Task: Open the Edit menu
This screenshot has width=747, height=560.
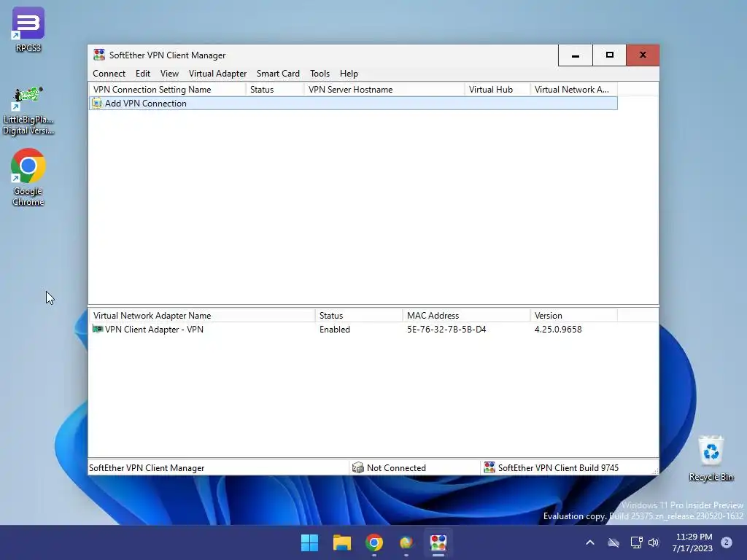Action: click(142, 74)
